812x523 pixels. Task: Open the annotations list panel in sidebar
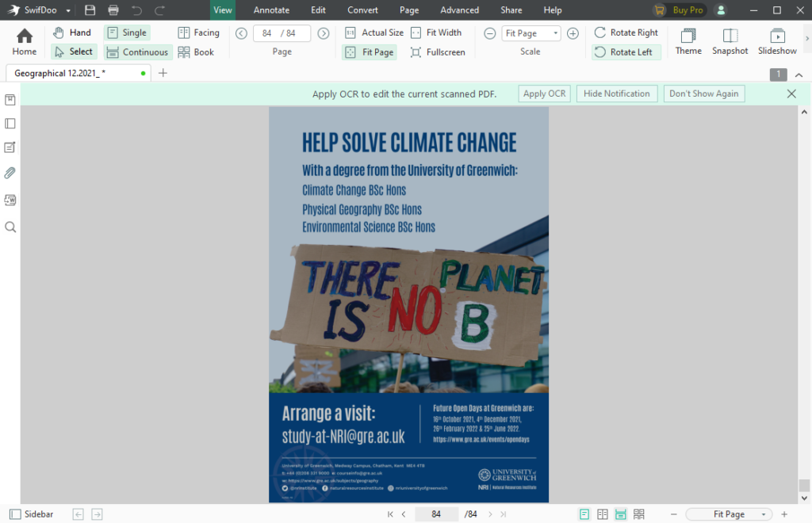pyautogui.click(x=10, y=147)
